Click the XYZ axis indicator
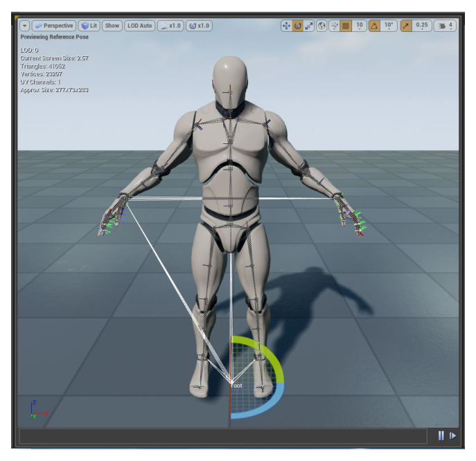This screenshot has height=461, width=476. pyautogui.click(x=39, y=410)
